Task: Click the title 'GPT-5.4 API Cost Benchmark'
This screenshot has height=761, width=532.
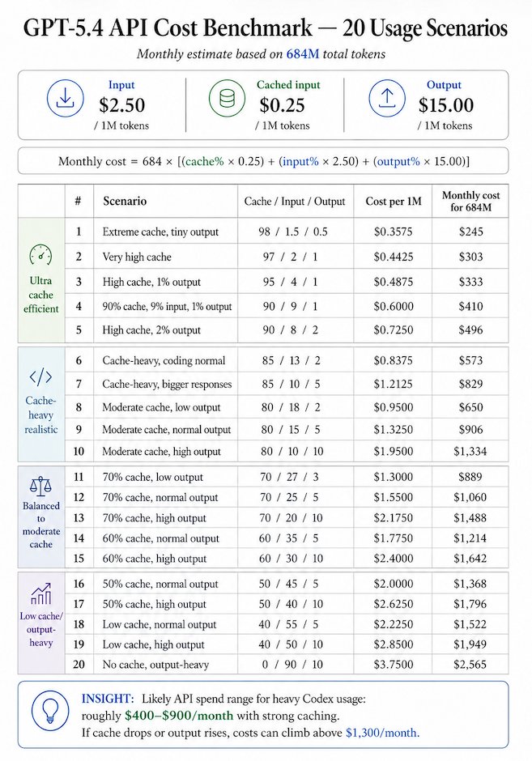Action: point(168,28)
